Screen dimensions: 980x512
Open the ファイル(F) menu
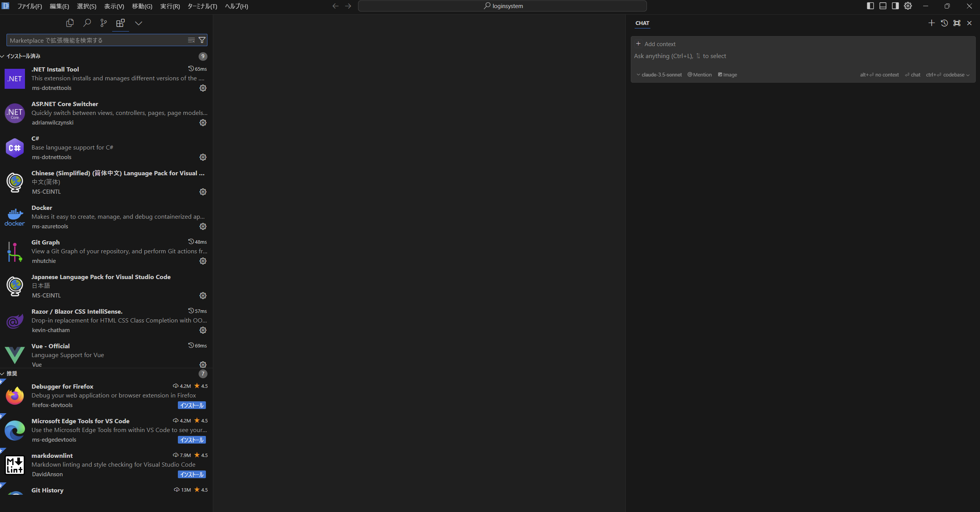[30, 6]
